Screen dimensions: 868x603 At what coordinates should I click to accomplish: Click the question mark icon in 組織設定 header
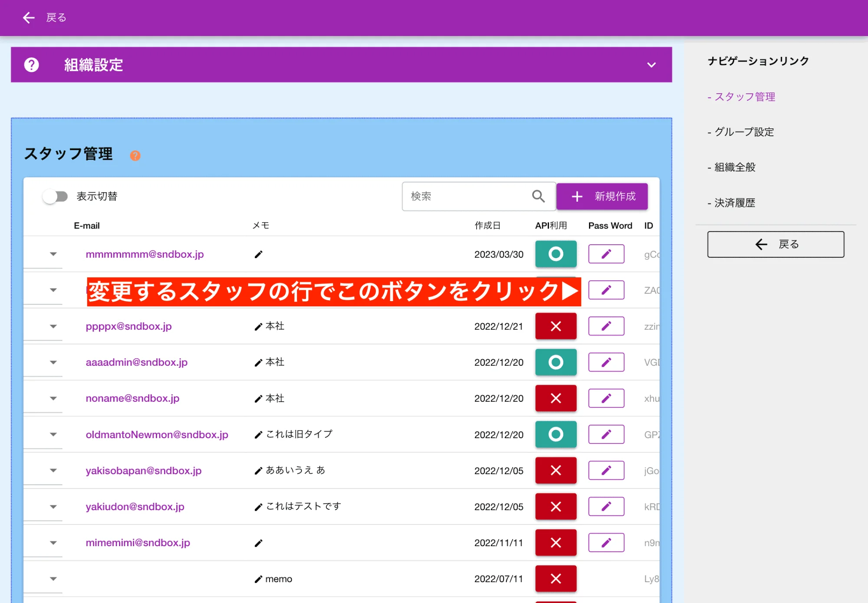30,65
